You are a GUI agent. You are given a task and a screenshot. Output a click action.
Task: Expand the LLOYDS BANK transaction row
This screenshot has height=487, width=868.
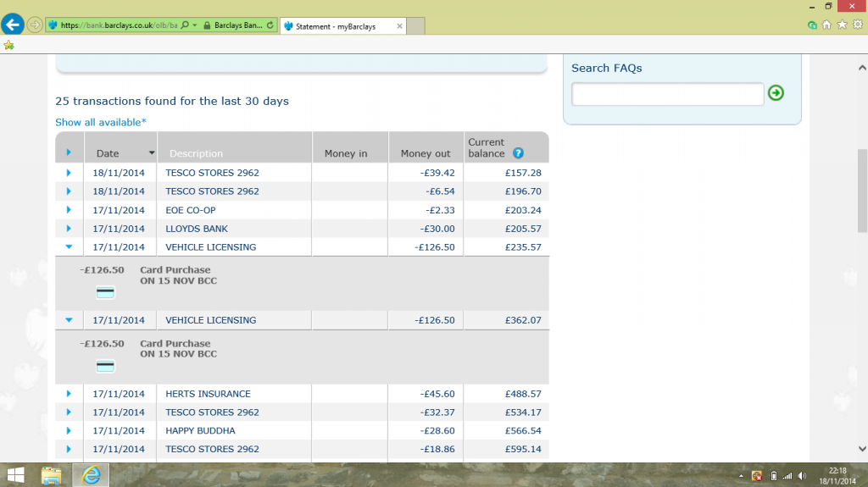coord(69,228)
